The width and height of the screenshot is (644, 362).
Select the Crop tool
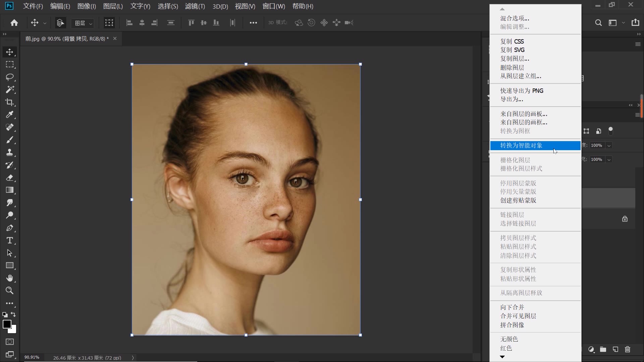point(9,102)
